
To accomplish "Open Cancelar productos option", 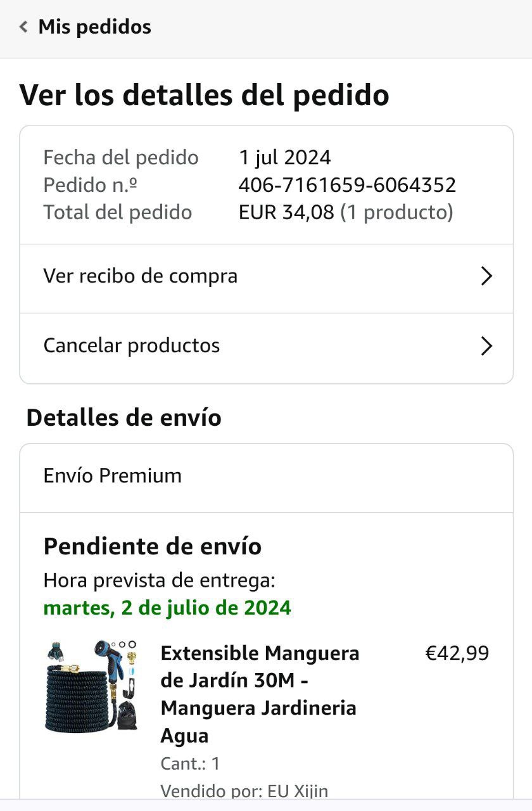I will tap(132, 346).
